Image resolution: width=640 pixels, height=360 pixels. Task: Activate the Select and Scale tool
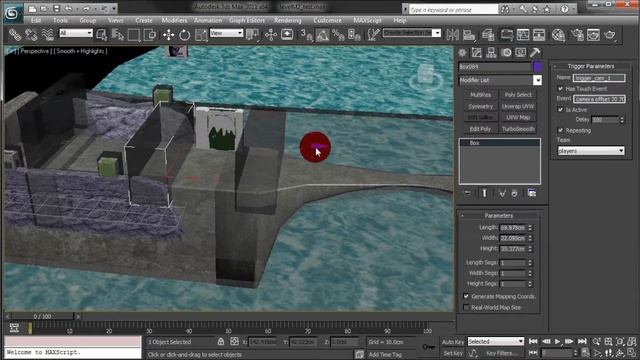tap(201, 35)
